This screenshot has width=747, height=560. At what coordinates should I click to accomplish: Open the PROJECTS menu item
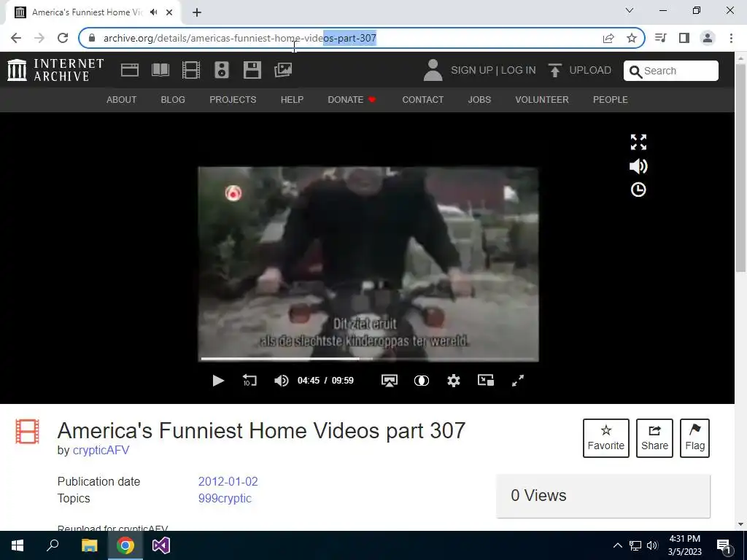(233, 99)
